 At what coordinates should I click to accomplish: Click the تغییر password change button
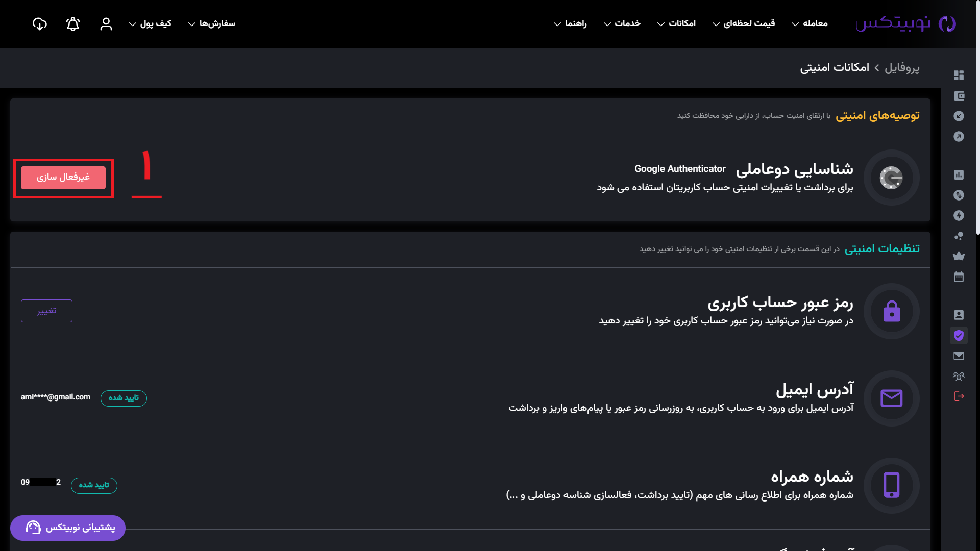pyautogui.click(x=46, y=311)
